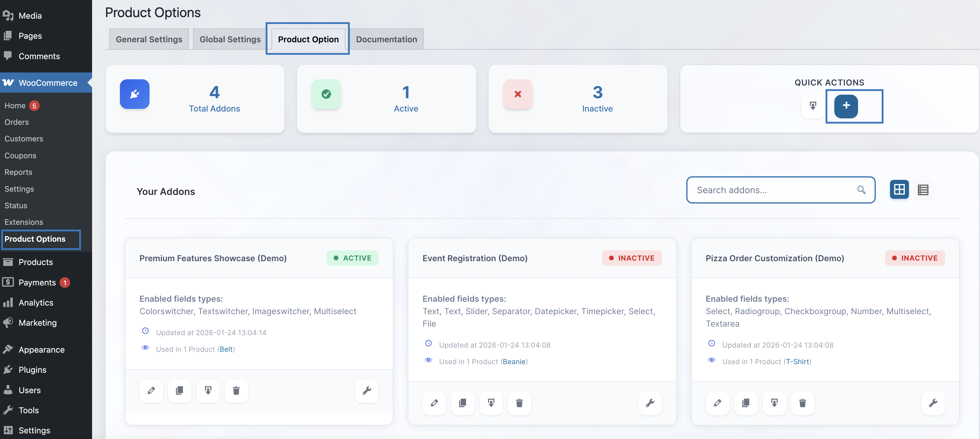Duplicate the Event Registration addon
This screenshot has height=439, width=980.
click(462, 403)
